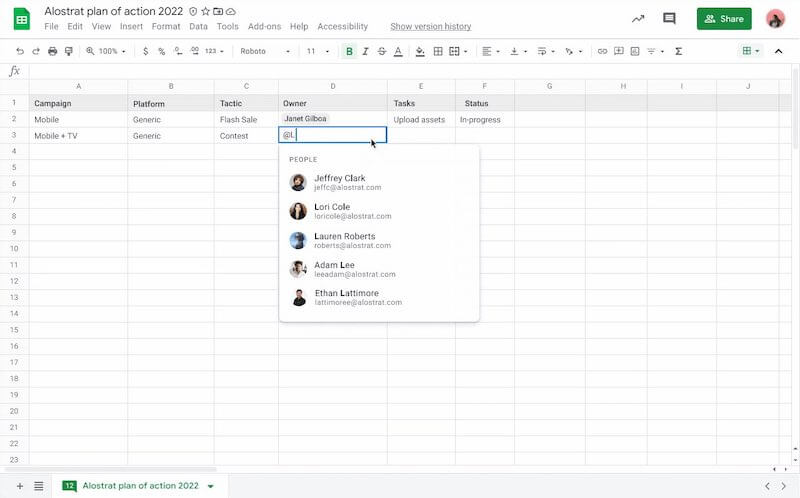Viewport: 800px width, 498px height.
Task: Open the Format menu
Action: coord(166,26)
